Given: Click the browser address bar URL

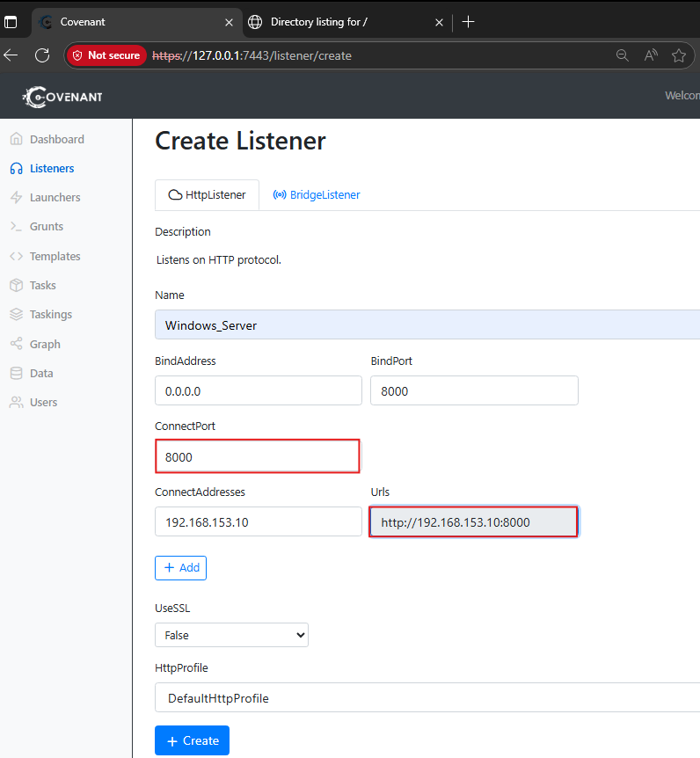Looking at the screenshot, I should [252, 55].
